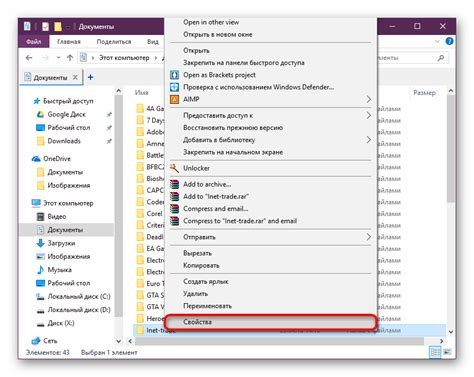Screen dimensions: 474x377
Task: Switch to details view icon
Action: (x=435, y=352)
